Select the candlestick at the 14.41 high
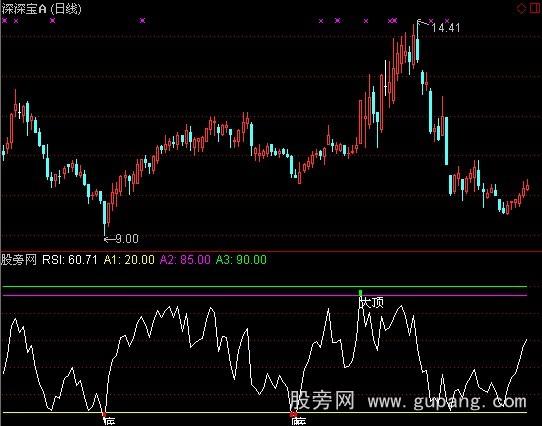The image size is (542, 426). tap(418, 41)
